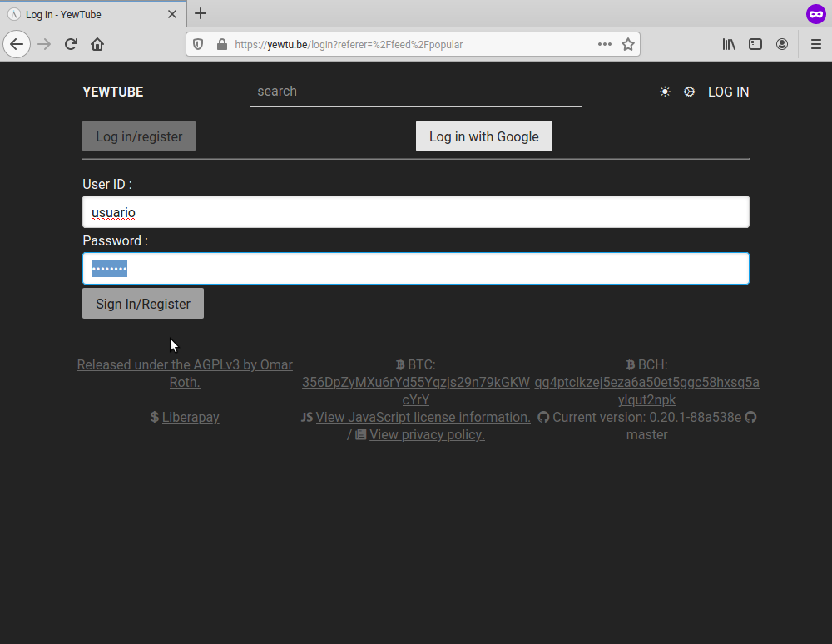
Task: Go to the browser Home page
Action: [x=97, y=44]
